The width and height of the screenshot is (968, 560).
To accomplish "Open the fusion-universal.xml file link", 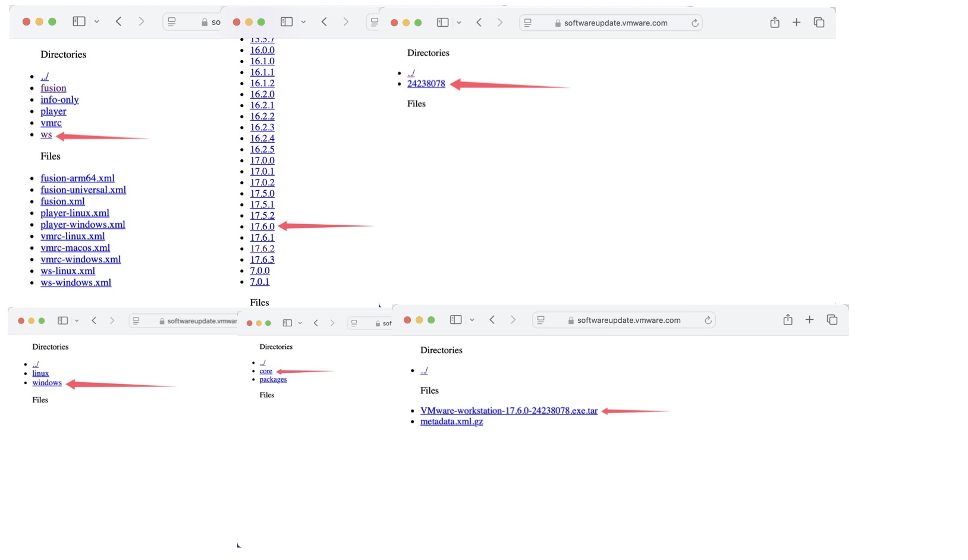I will pos(83,190).
